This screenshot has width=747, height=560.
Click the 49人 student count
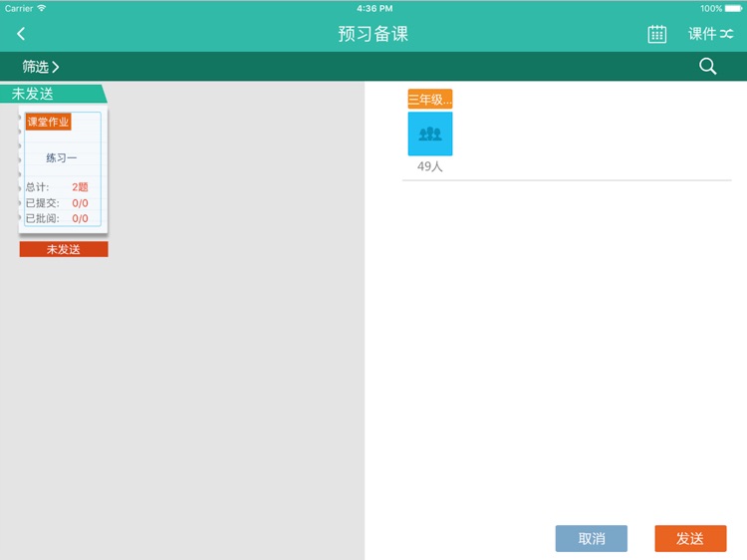tap(430, 166)
